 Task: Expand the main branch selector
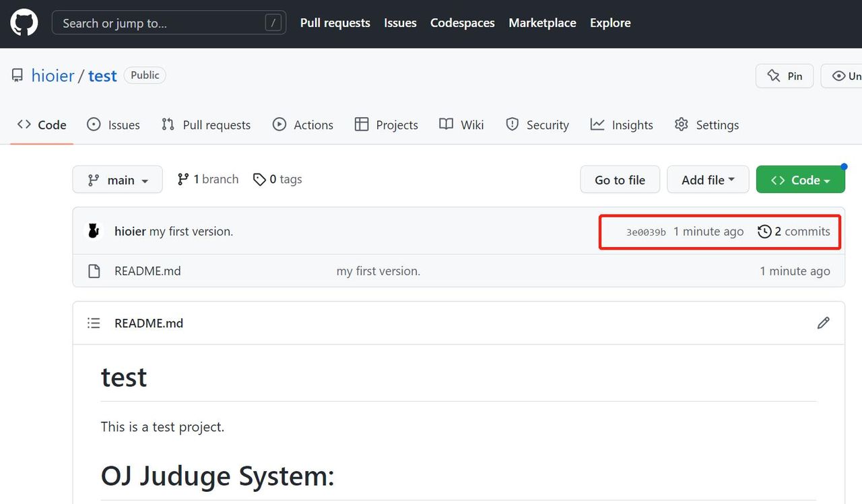pos(117,180)
